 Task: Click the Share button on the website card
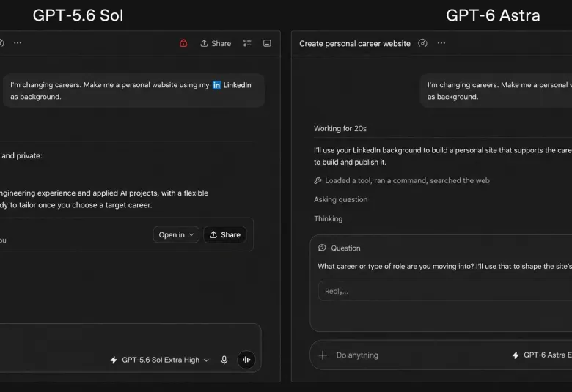pyautogui.click(x=224, y=235)
